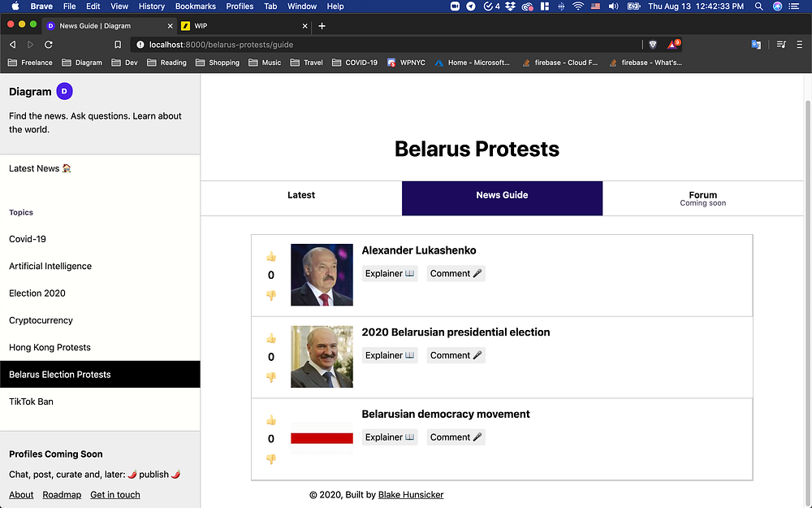Open Brave's hamburger menu
The width and height of the screenshot is (812, 508).
click(800, 45)
